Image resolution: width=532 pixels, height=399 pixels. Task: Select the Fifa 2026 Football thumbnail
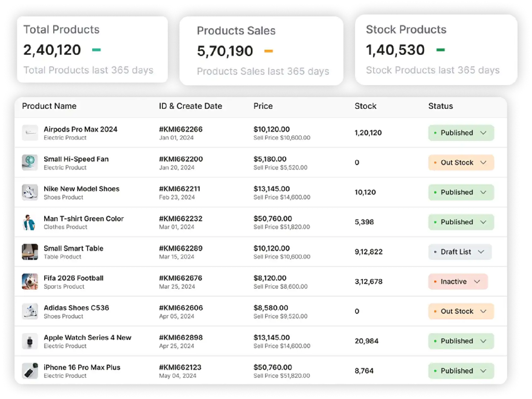[x=30, y=282]
